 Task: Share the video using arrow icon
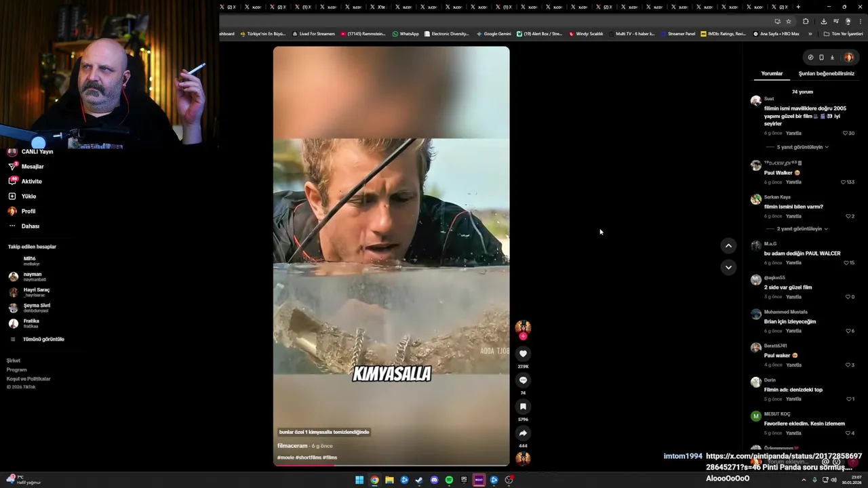(523, 432)
